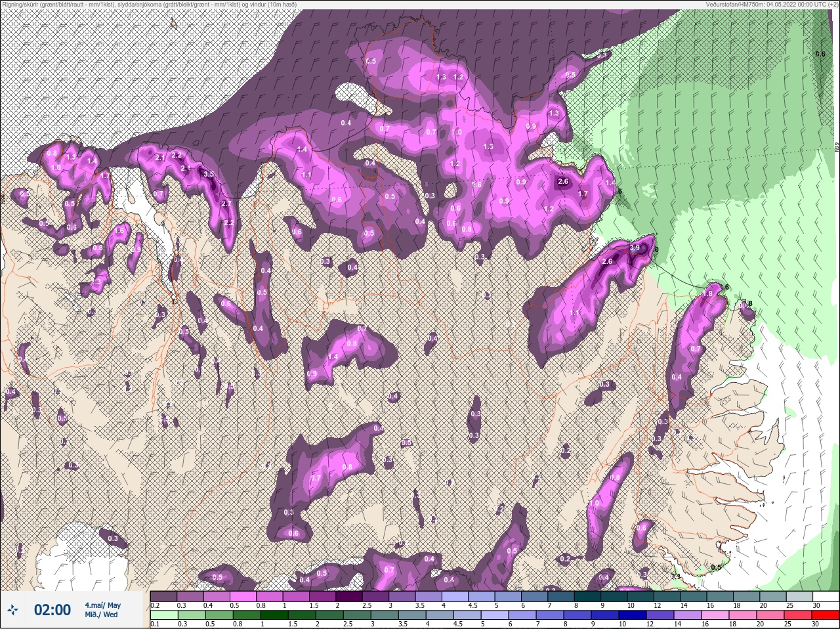Click the '30' label ending the rain legend
Screen dimensions: 840x629
coord(816,624)
